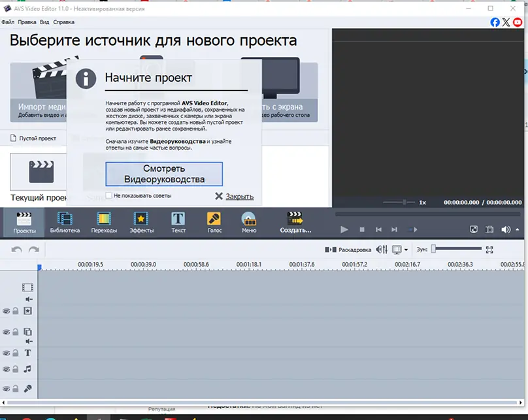Click the horizontal timeline scrollbar
Image resolution: width=528 pixels, height=420 pixels.
(x=262, y=402)
